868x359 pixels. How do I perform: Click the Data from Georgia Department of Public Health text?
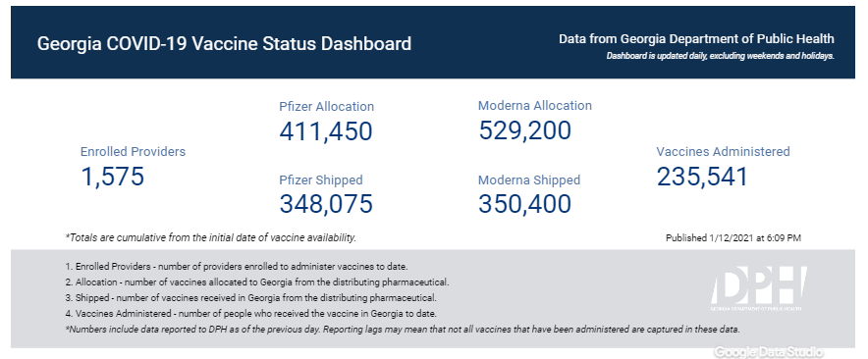(x=696, y=39)
